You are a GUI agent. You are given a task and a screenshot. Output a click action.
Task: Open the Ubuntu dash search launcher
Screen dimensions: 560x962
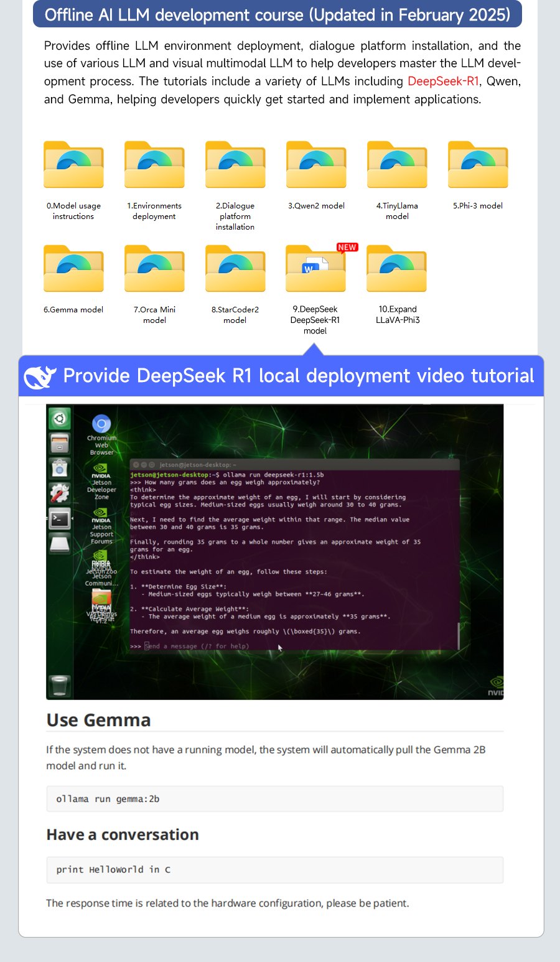click(x=60, y=419)
